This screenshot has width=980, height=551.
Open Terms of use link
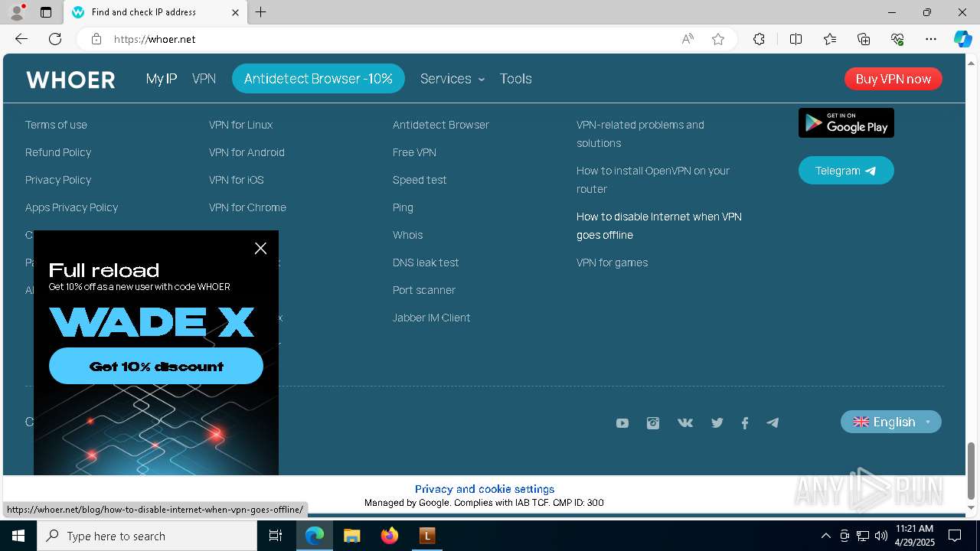[56, 125]
